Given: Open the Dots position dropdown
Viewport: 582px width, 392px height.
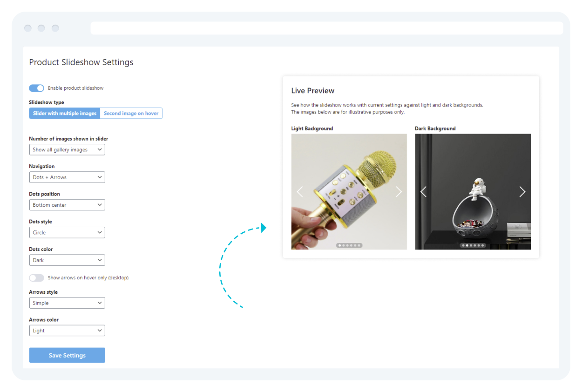Looking at the screenshot, I should point(67,205).
